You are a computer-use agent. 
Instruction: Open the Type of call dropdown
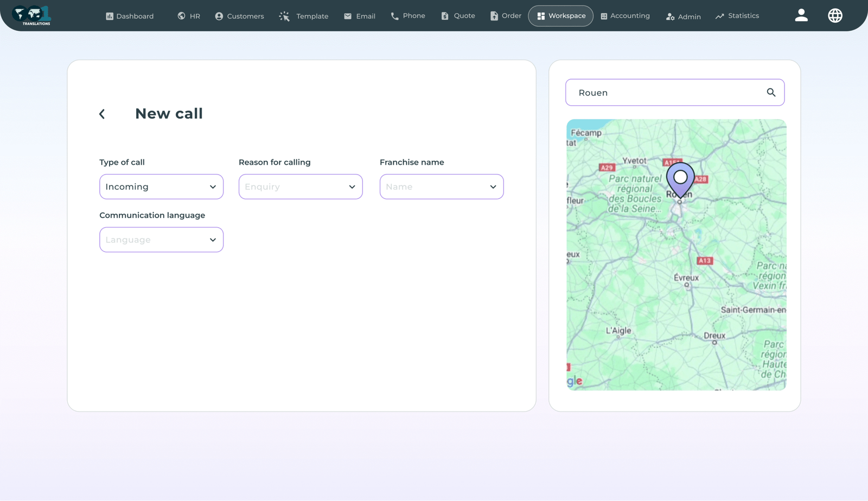click(x=161, y=187)
